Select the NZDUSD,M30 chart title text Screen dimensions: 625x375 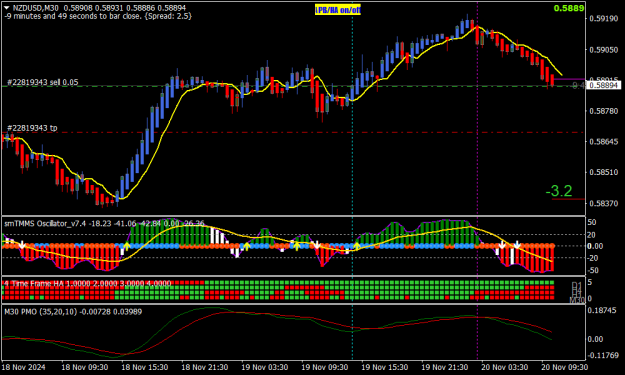37,8
